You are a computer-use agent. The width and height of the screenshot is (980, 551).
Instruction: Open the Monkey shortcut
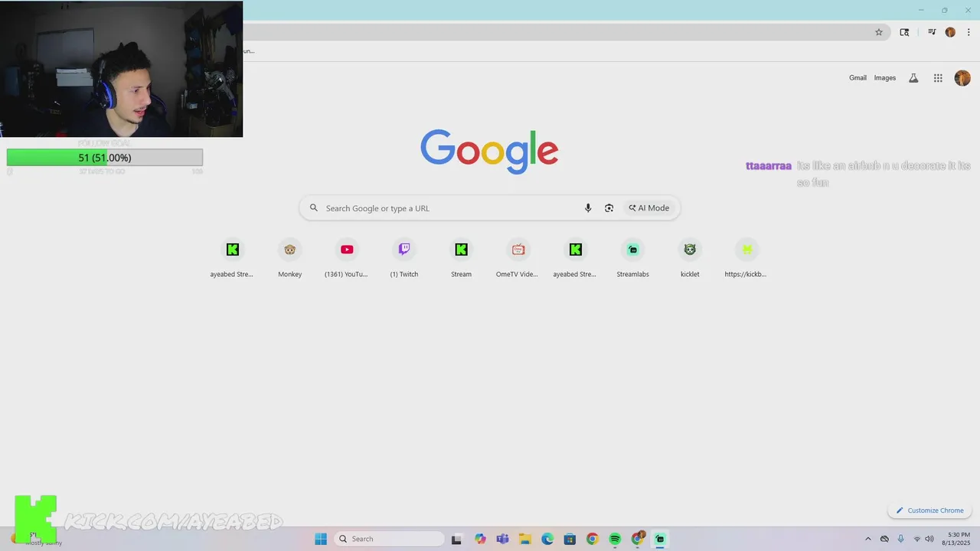tap(290, 258)
